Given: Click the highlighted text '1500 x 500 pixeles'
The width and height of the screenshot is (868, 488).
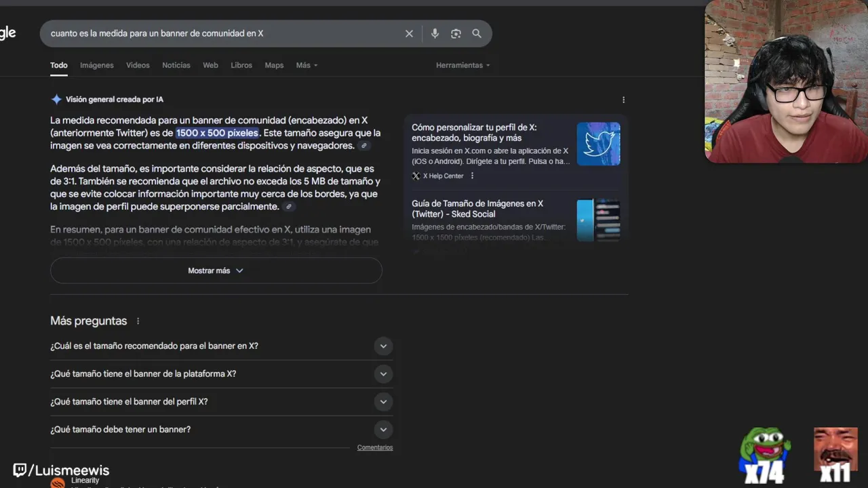Looking at the screenshot, I should (x=217, y=133).
